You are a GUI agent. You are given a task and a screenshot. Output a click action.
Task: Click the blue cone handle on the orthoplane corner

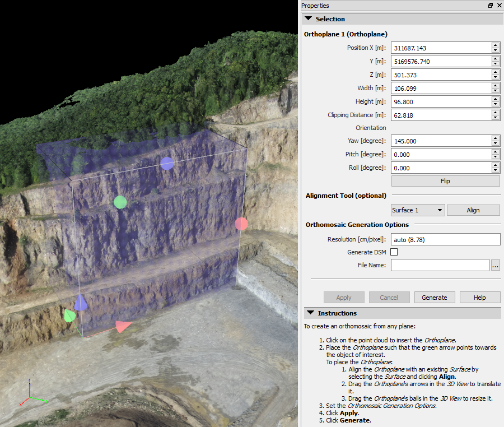pos(81,303)
